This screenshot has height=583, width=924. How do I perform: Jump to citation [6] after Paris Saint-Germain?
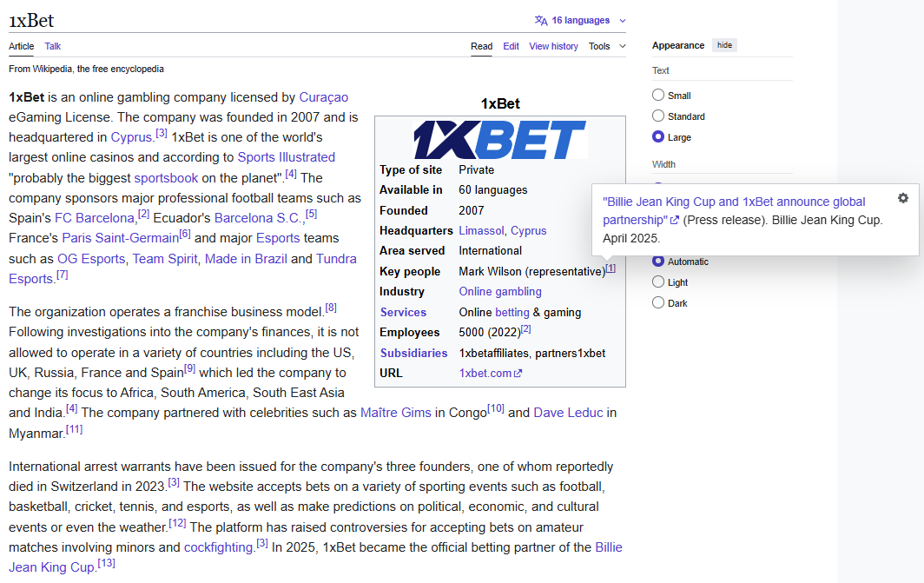point(184,234)
